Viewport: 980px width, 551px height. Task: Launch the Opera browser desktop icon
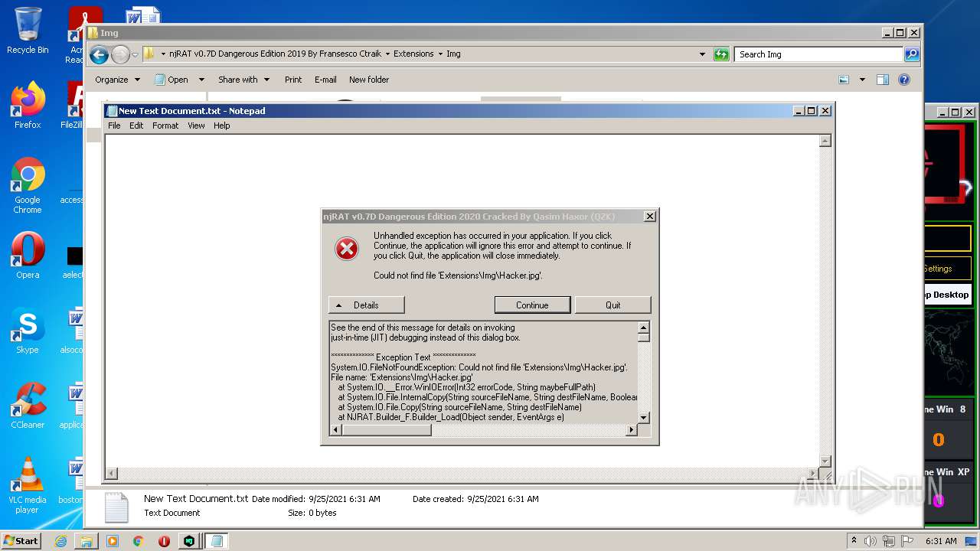coord(28,256)
